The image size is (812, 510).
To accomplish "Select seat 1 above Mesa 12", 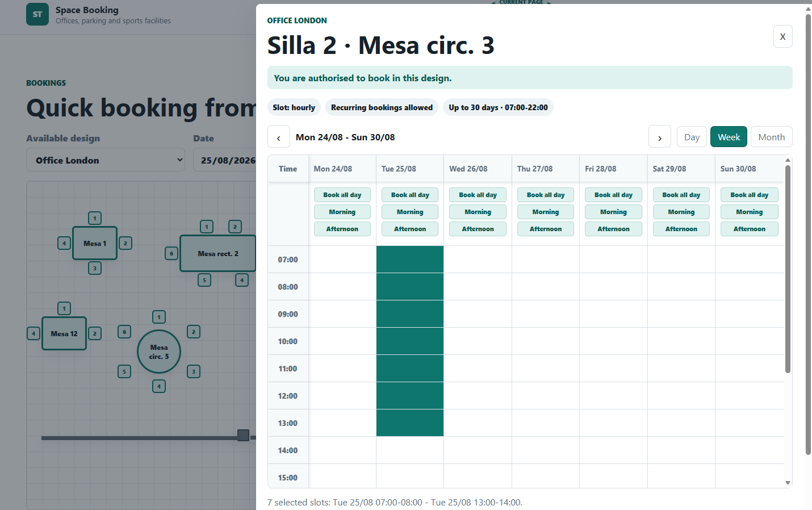I will pyautogui.click(x=64, y=308).
